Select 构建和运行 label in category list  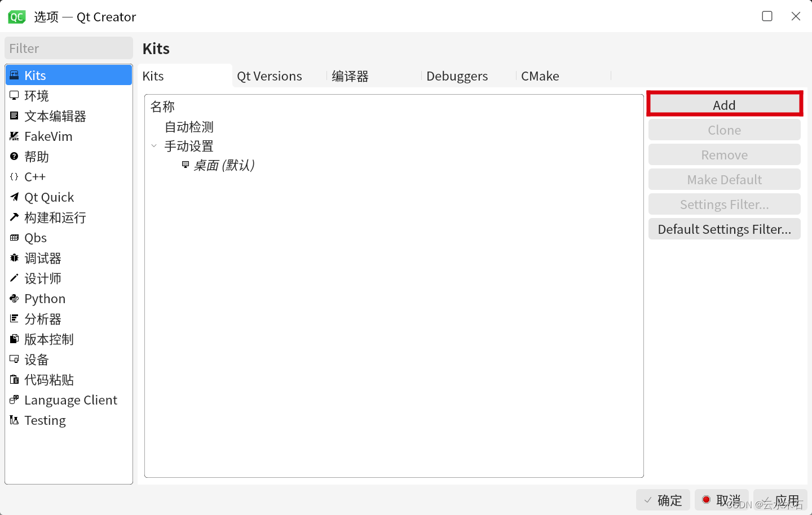coord(55,217)
